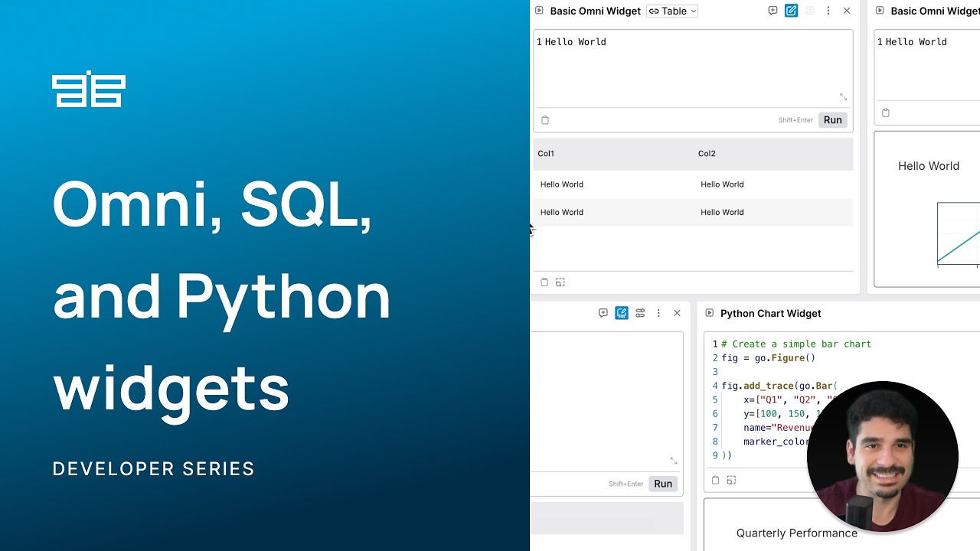Toggle the SQL edit icon in bottom-left widget

(x=621, y=313)
